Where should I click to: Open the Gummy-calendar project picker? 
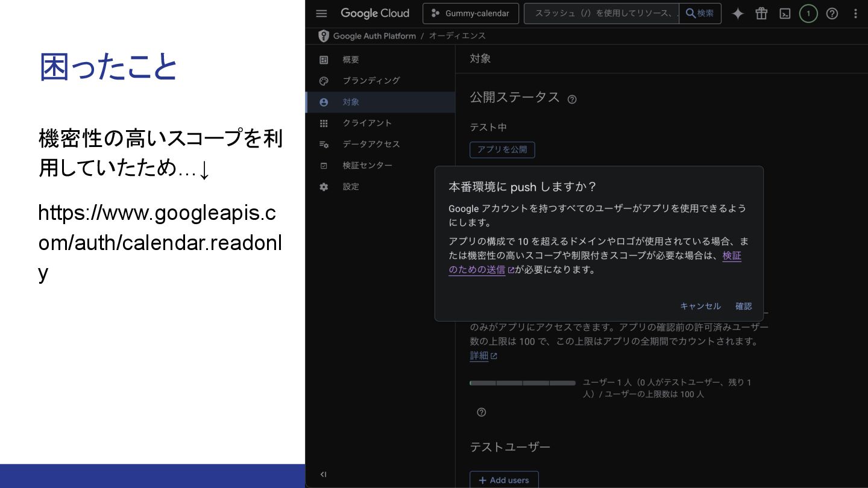pyautogui.click(x=471, y=13)
